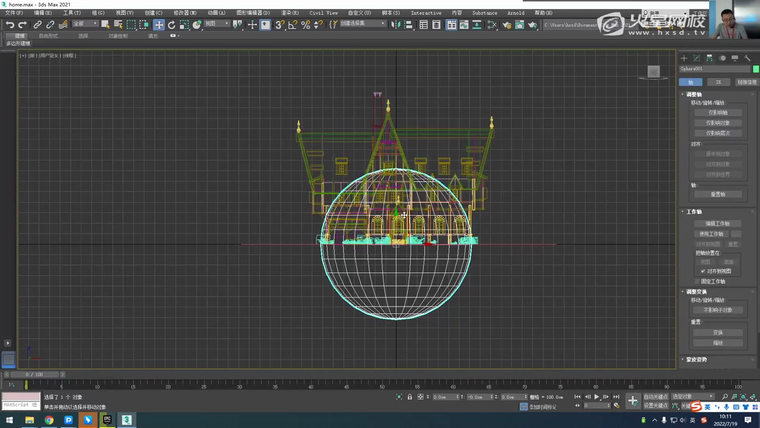Select the Rotate transform tool

click(172, 24)
